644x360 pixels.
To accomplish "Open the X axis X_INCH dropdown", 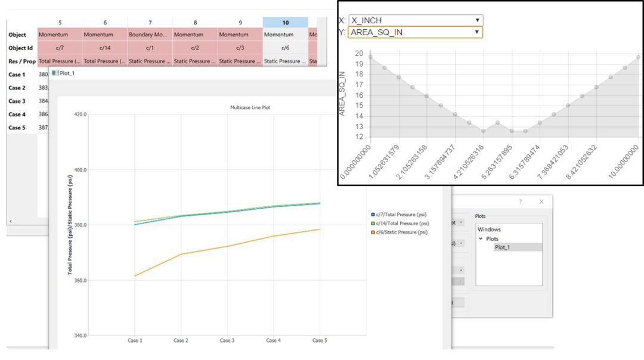I will [415, 20].
